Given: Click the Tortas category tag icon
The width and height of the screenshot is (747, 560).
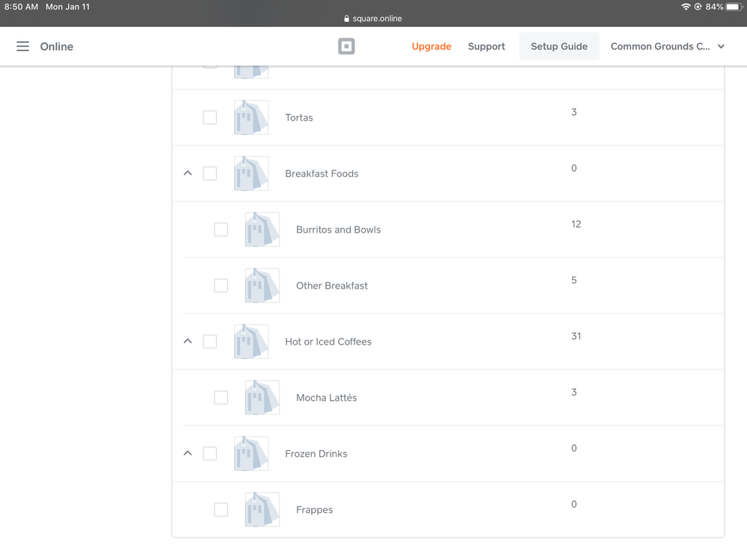Looking at the screenshot, I should [x=251, y=117].
